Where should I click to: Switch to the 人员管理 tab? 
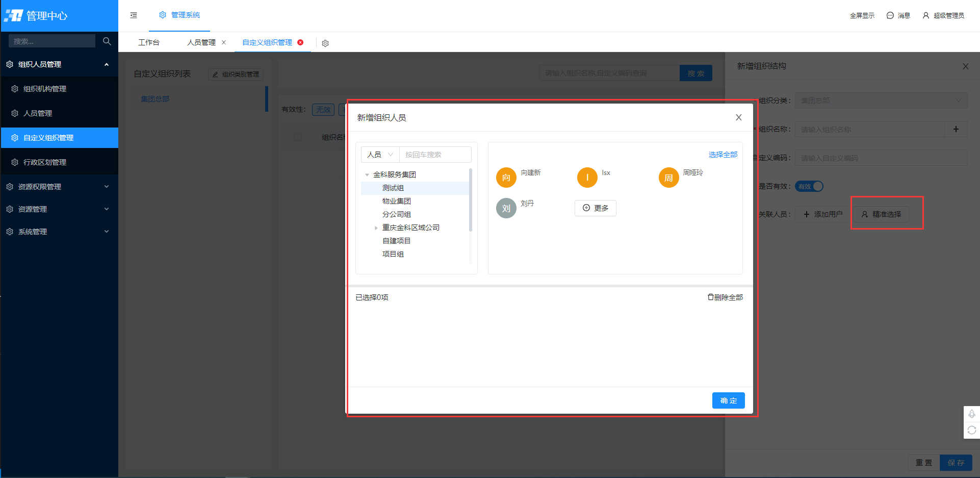201,42
